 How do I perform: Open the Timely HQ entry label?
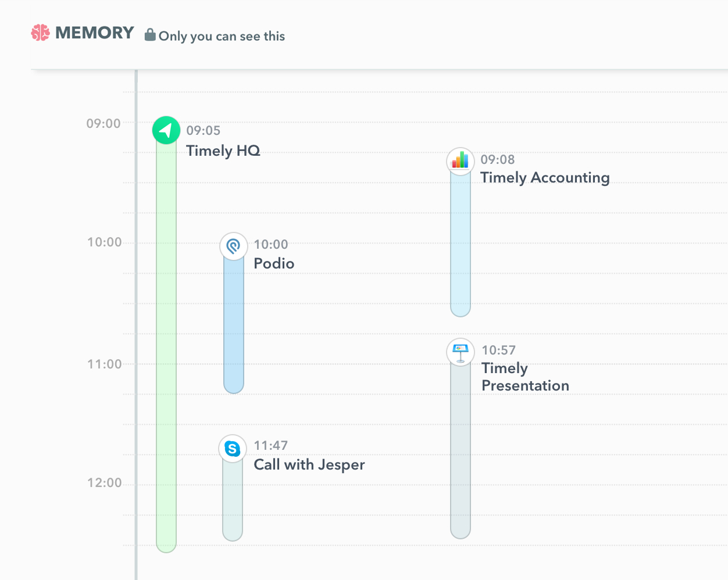[x=223, y=151]
